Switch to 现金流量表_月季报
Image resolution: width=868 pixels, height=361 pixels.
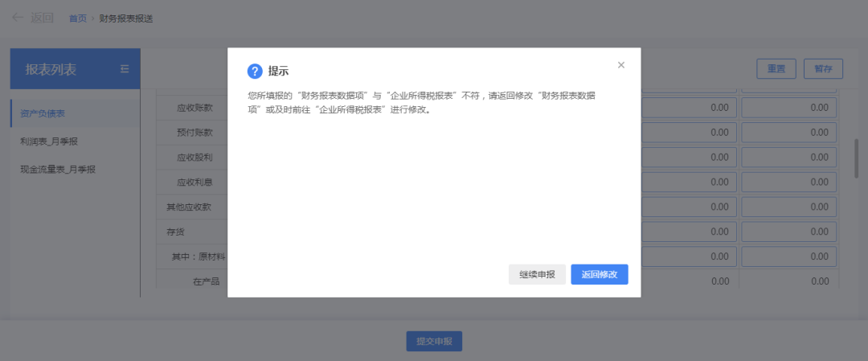tap(58, 170)
